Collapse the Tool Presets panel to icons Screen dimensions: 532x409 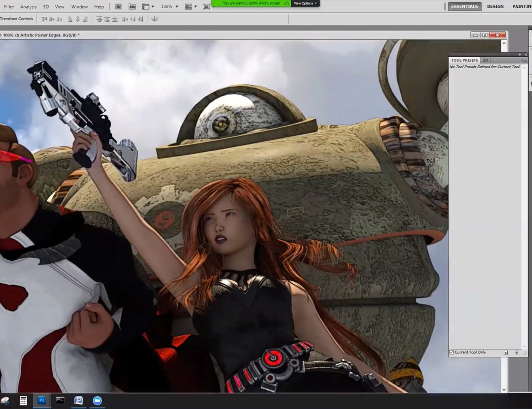[520, 54]
